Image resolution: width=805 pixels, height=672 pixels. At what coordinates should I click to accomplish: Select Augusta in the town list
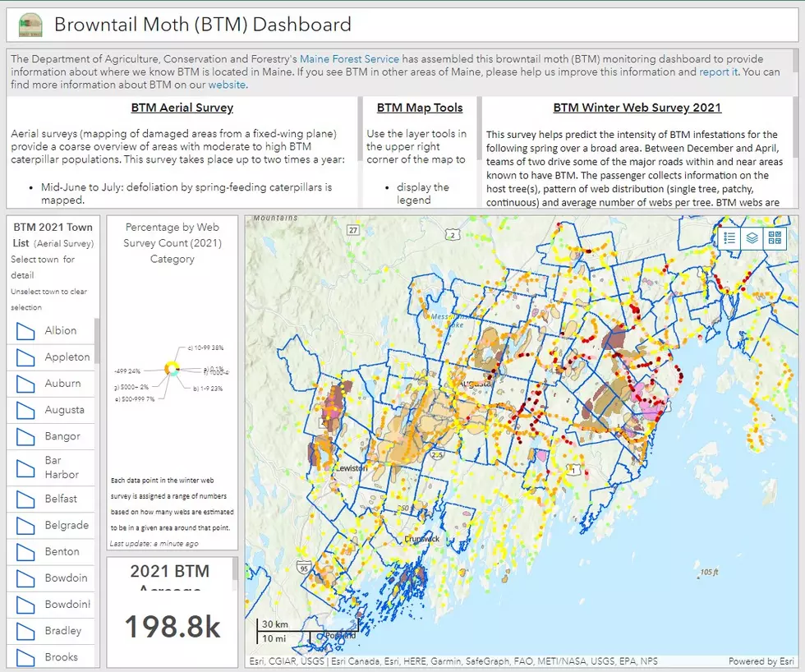[x=51, y=410]
